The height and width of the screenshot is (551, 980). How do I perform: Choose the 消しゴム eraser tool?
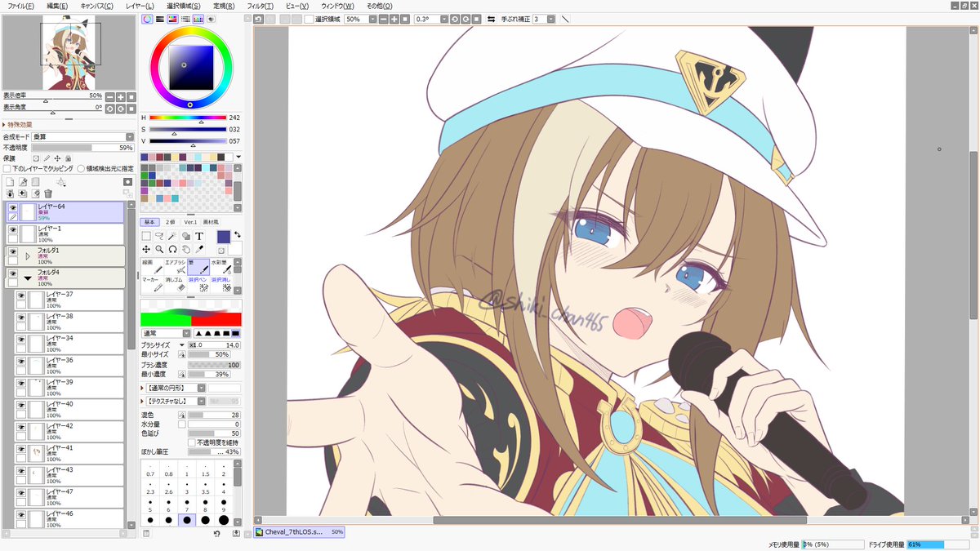tap(176, 283)
